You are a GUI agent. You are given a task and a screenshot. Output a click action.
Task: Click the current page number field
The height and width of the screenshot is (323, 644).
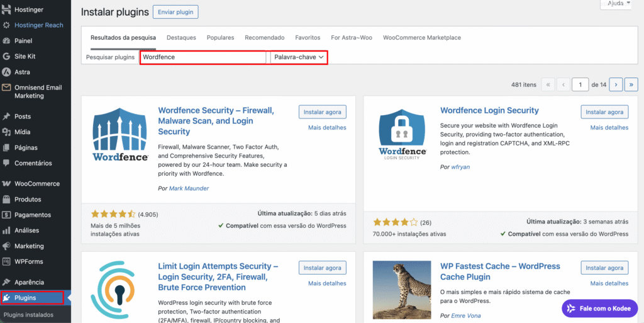tap(580, 84)
